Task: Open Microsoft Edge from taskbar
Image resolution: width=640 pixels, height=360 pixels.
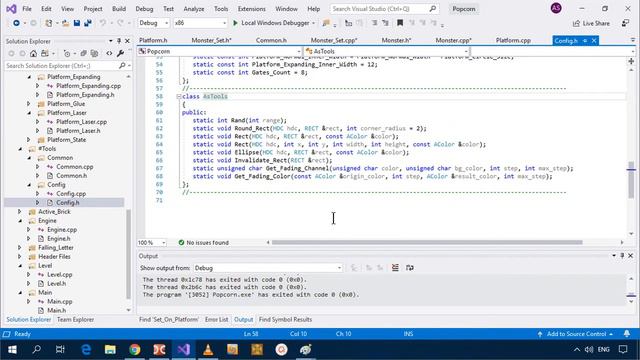Action: pos(86,350)
